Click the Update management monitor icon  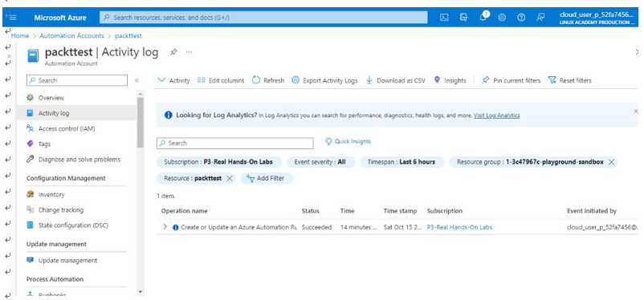[30, 260]
